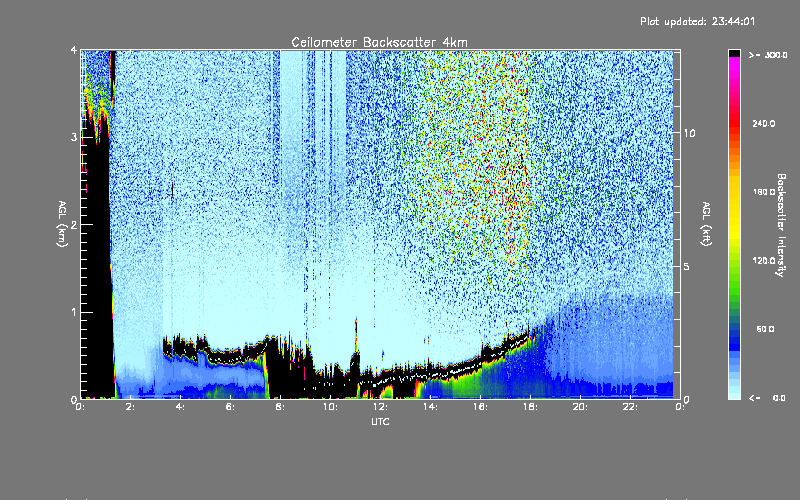This screenshot has width=800, height=500.
Task: Click the '5' tick on the kft axis
Action: [687, 267]
